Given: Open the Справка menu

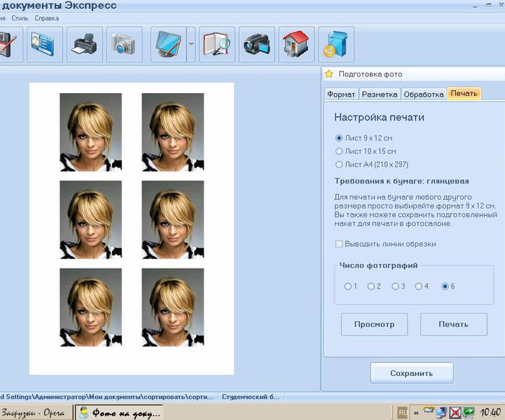Looking at the screenshot, I should (x=47, y=18).
